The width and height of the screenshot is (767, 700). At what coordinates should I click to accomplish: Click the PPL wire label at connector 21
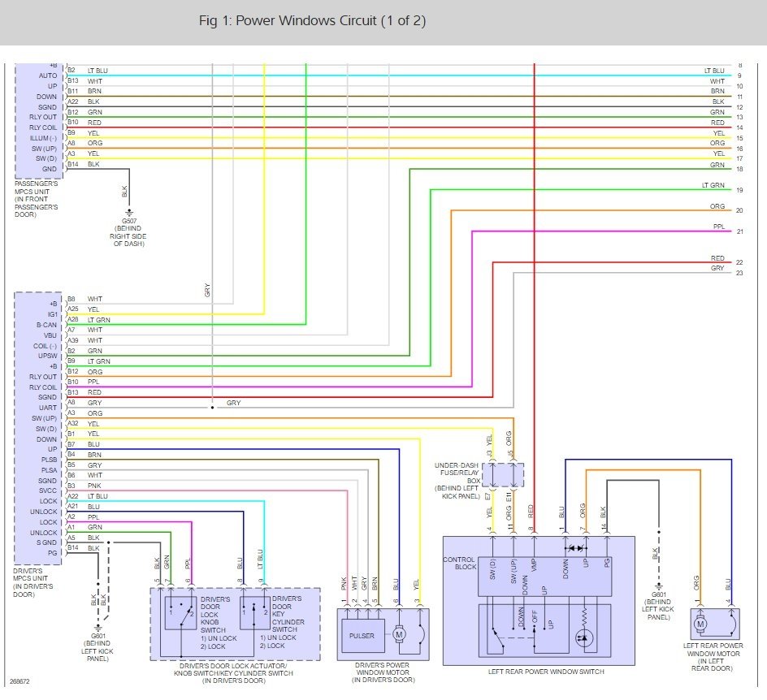(x=718, y=227)
